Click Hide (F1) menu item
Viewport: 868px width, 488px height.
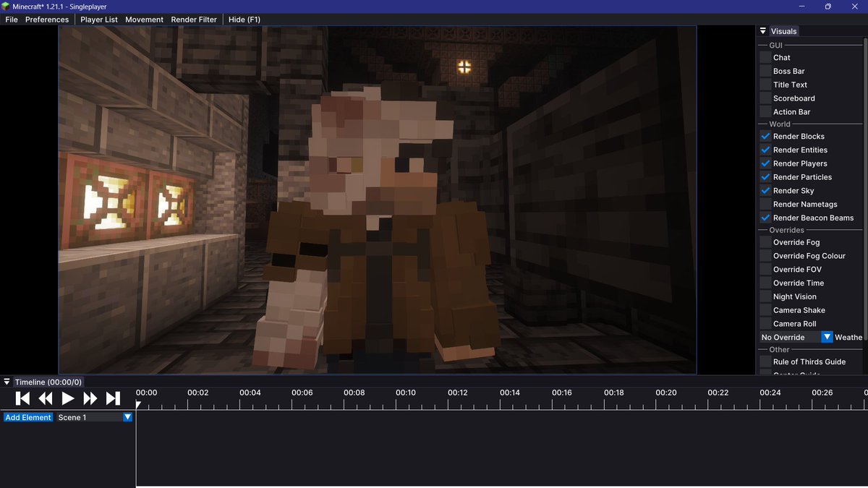244,20
